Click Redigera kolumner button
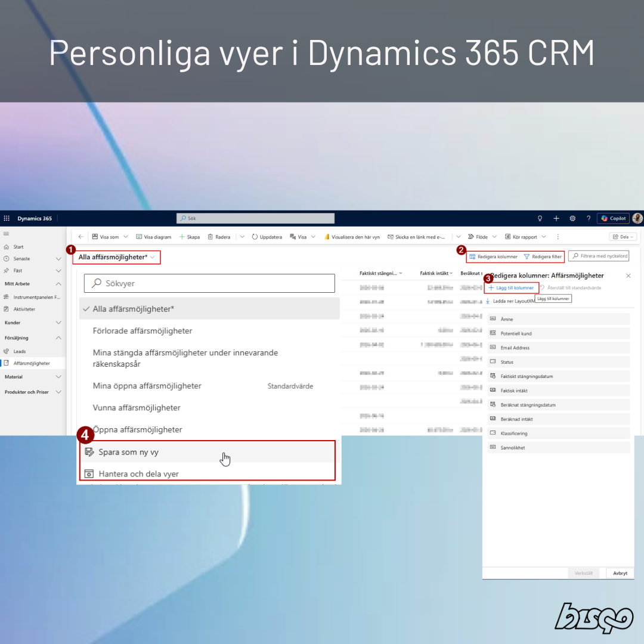Screen dimensions: 644x644 pyautogui.click(x=493, y=256)
